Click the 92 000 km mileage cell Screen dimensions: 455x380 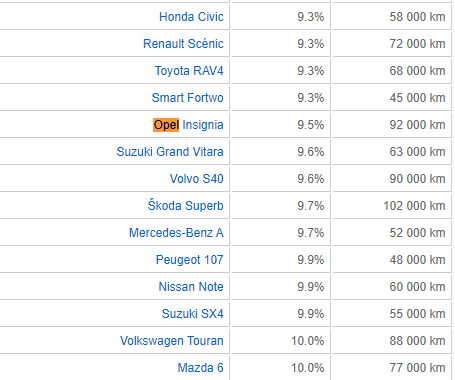pyautogui.click(x=392, y=125)
